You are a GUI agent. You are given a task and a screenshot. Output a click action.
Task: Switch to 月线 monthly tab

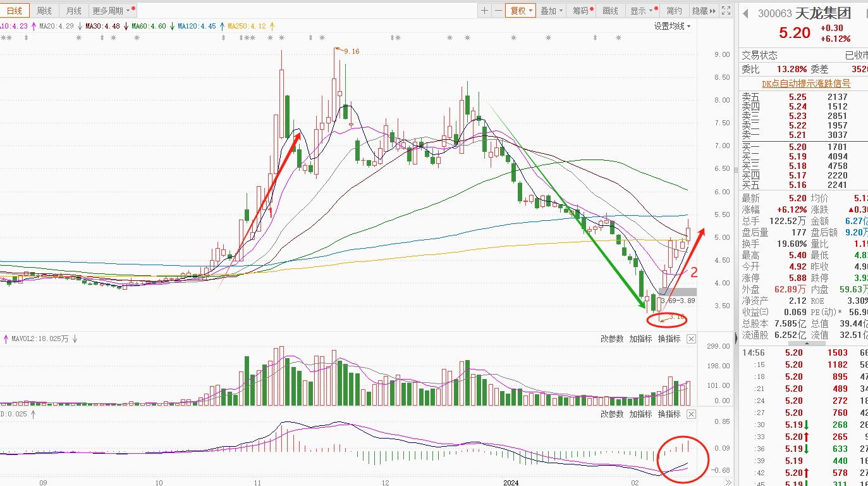pyautogui.click(x=73, y=11)
